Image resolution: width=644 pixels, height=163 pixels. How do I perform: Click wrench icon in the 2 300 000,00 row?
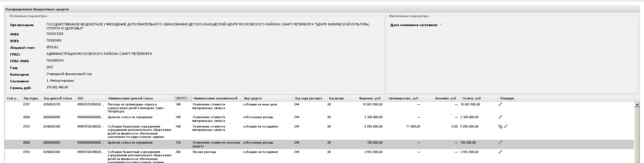tap(500, 117)
